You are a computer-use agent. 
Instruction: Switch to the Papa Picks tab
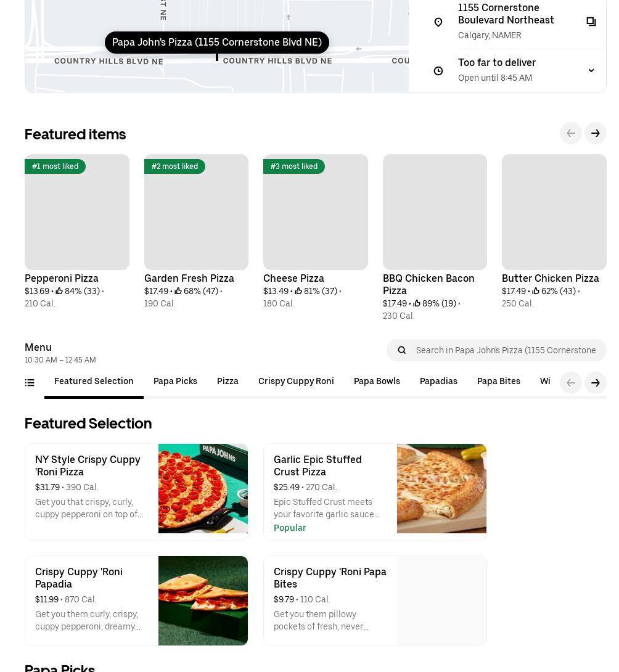175,381
